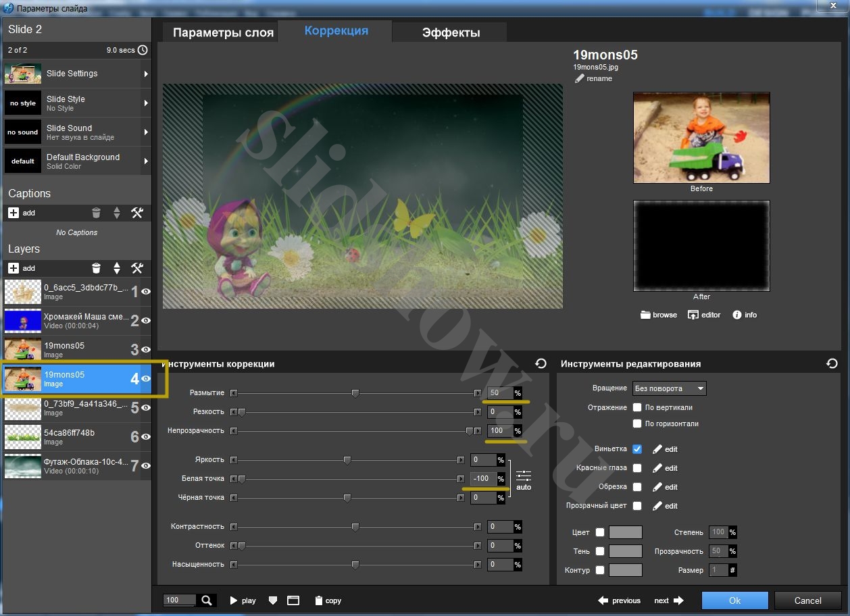850x616 pixels.
Task: Click the Контрастность slider handle
Action: pyautogui.click(x=355, y=527)
